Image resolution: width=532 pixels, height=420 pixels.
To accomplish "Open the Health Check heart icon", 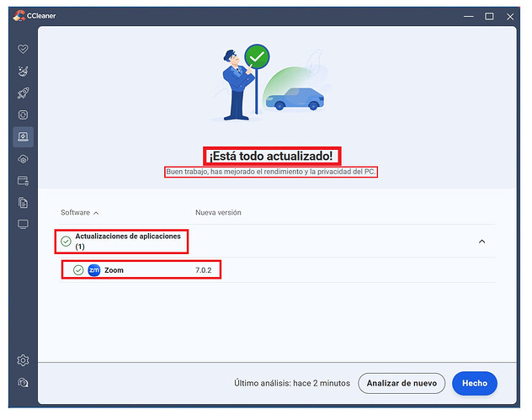I will (23, 49).
